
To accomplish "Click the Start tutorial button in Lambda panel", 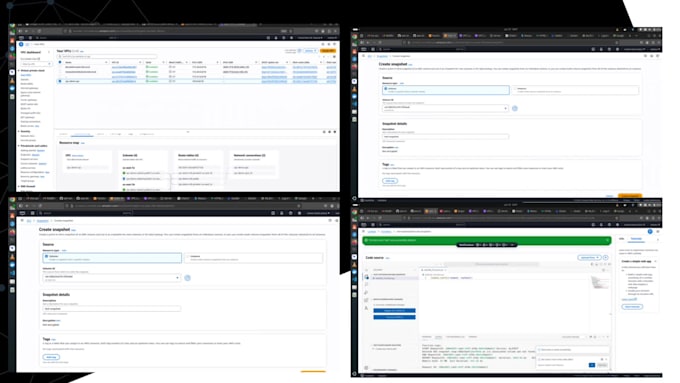I will click(x=632, y=307).
